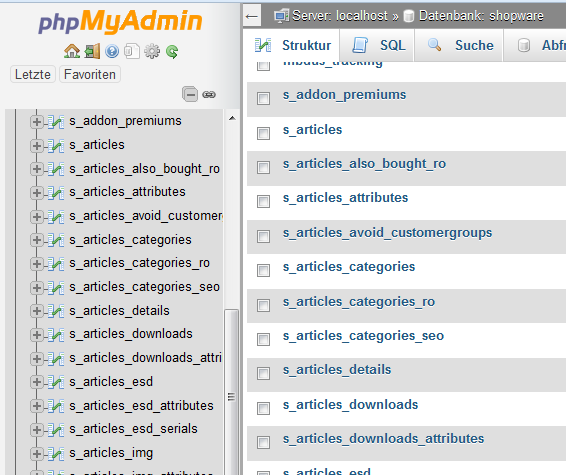Click Server: localhost breadcrumb link
566x475 pixels.
pyautogui.click(x=340, y=16)
